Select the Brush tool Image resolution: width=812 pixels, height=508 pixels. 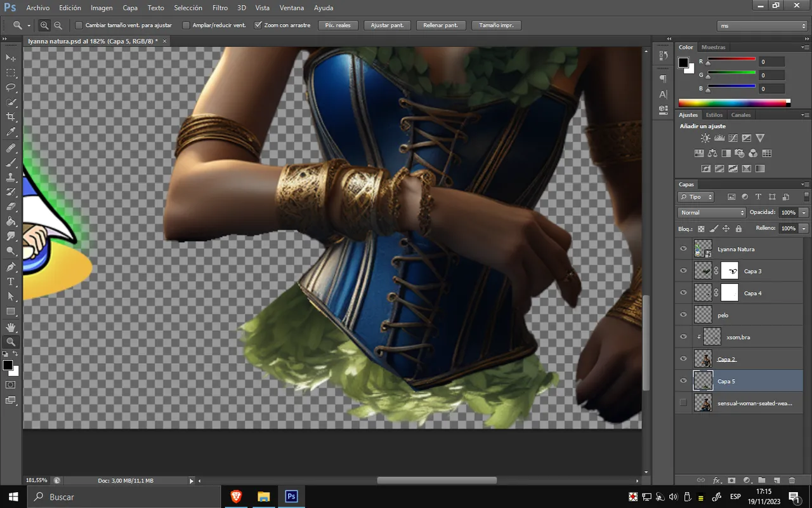(x=11, y=163)
